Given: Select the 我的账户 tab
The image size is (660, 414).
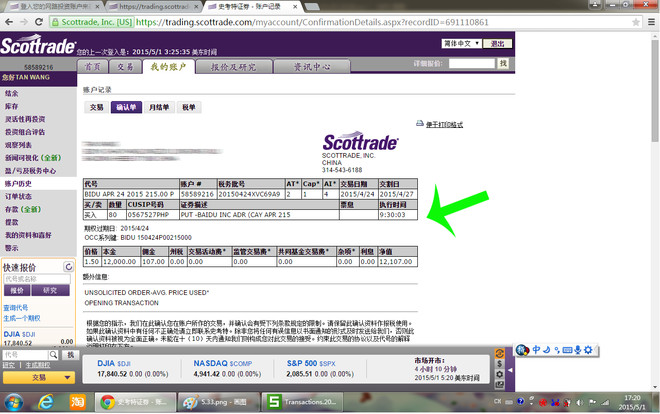Looking at the screenshot, I should click(168, 66).
